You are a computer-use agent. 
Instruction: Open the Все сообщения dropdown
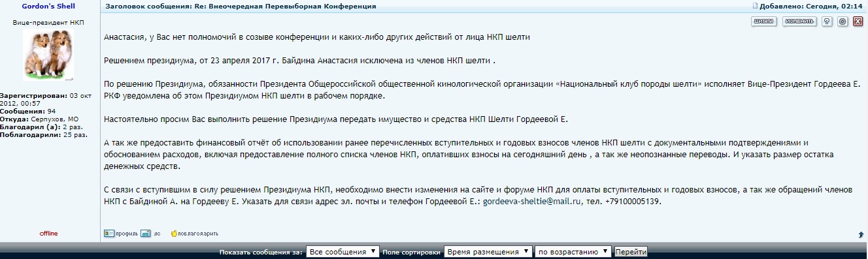(x=342, y=252)
